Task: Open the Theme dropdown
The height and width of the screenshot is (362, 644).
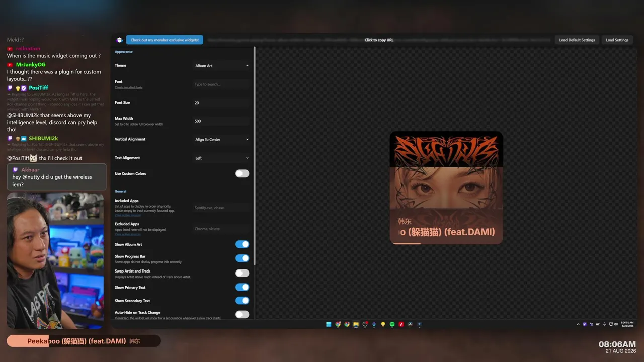Action: [x=221, y=66]
